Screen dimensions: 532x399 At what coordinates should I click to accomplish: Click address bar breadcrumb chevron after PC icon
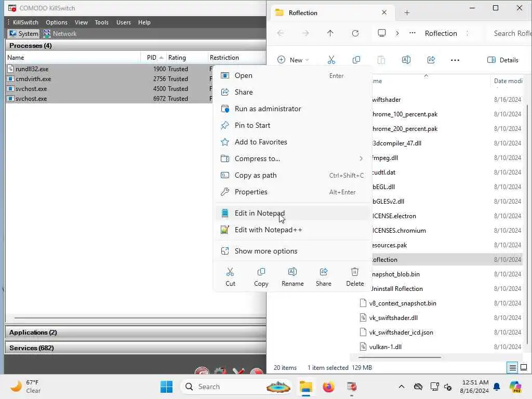click(x=397, y=33)
